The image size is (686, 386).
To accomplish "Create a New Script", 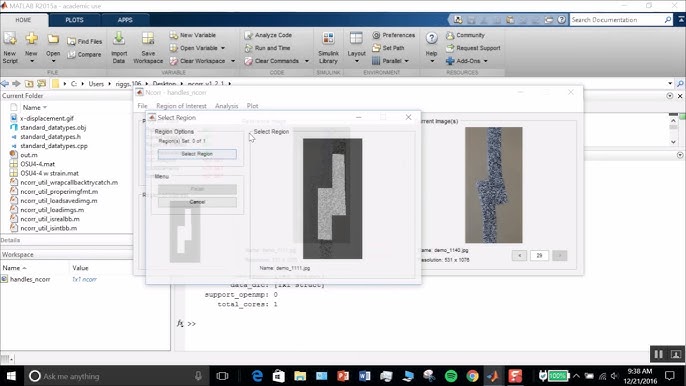I will point(10,47).
